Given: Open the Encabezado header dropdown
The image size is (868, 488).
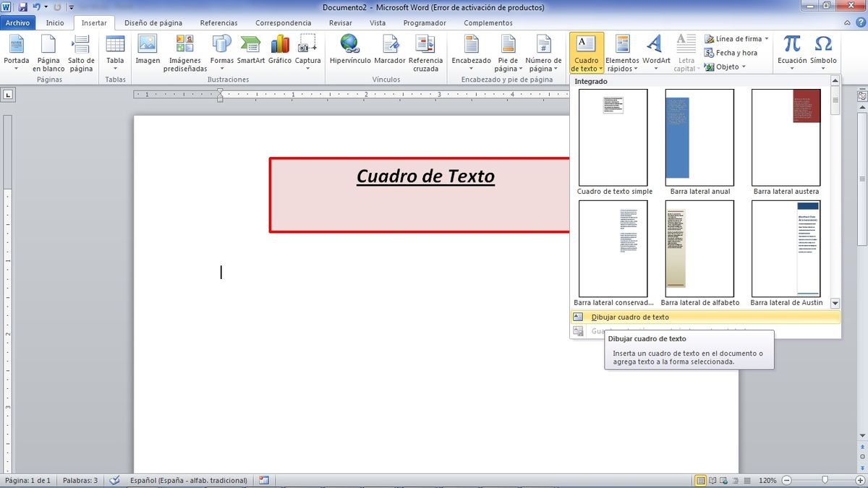Looking at the screenshot, I should click(x=471, y=53).
